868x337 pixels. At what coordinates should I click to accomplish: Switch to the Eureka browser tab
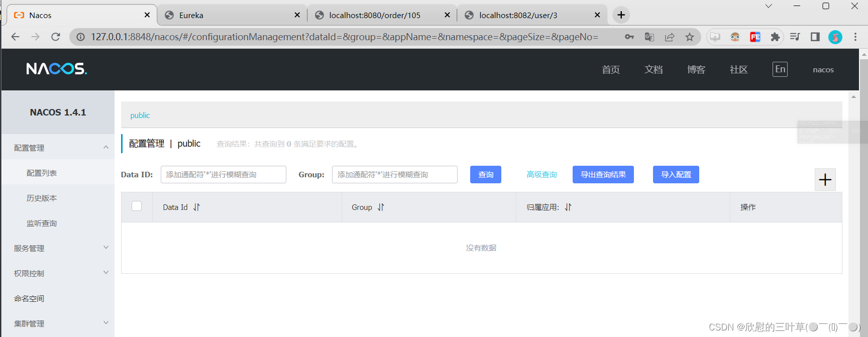231,15
